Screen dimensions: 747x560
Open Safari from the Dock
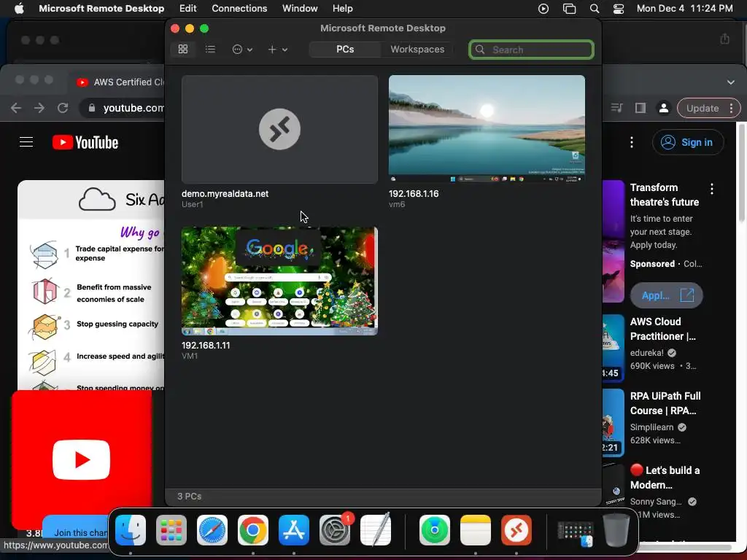(212, 530)
